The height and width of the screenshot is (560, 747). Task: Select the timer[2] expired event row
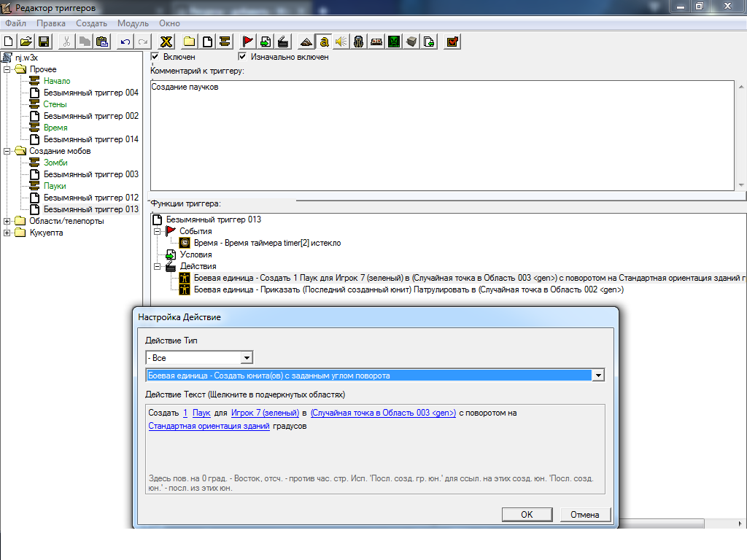coord(267,243)
